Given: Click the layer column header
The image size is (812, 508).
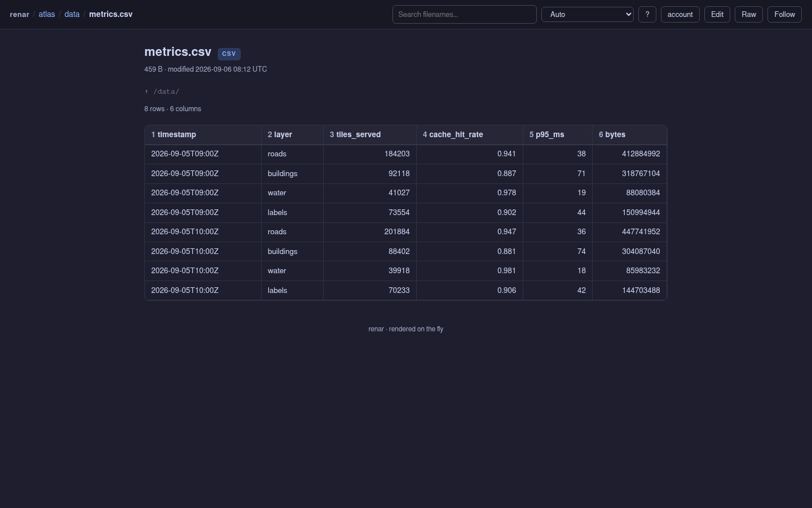Looking at the screenshot, I should coord(292,135).
